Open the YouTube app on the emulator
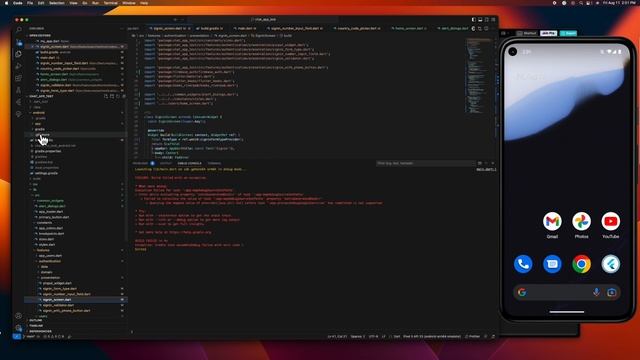Screen dimensions: 640x360 point(611,222)
